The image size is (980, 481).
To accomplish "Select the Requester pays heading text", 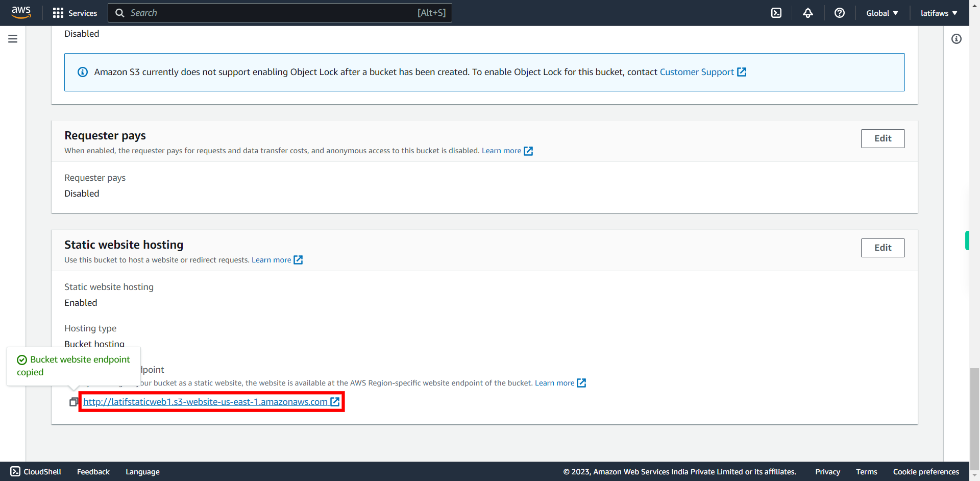I will click(105, 135).
